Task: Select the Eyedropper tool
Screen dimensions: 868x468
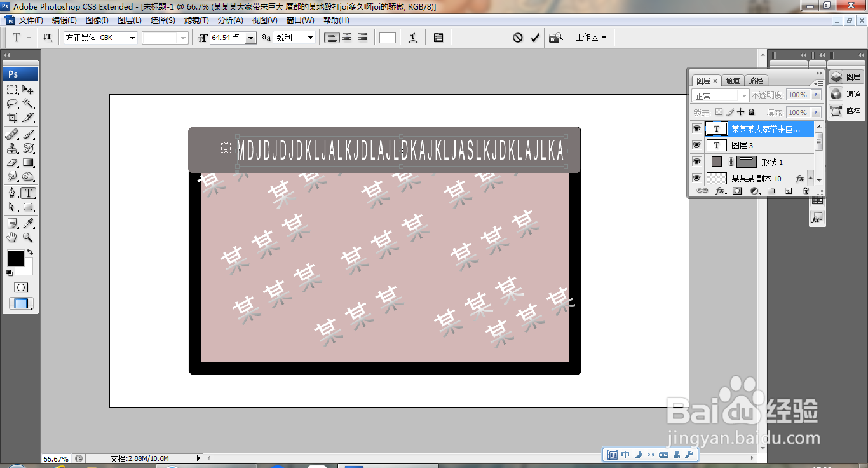Action: coord(28,224)
